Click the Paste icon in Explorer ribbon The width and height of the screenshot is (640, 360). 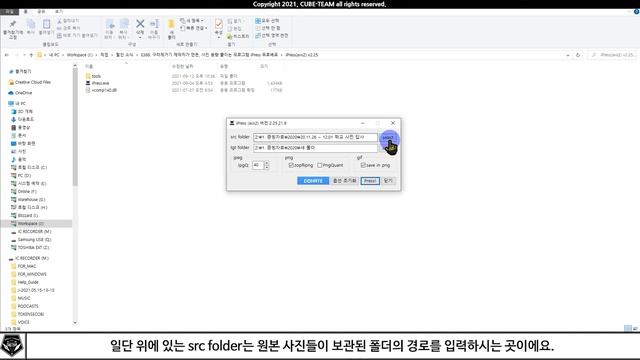point(46,24)
